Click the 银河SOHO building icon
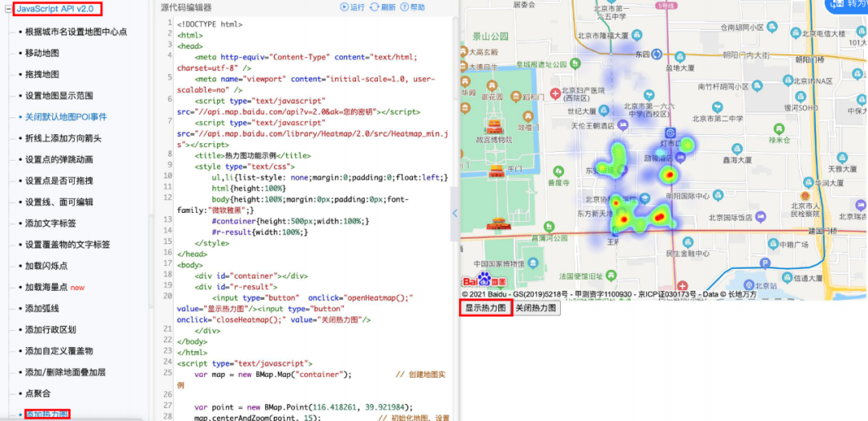The image size is (868, 421). (x=800, y=96)
